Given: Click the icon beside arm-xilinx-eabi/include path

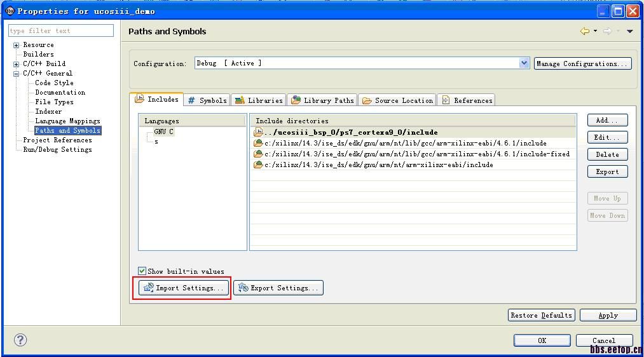Looking at the screenshot, I should pyautogui.click(x=258, y=165).
